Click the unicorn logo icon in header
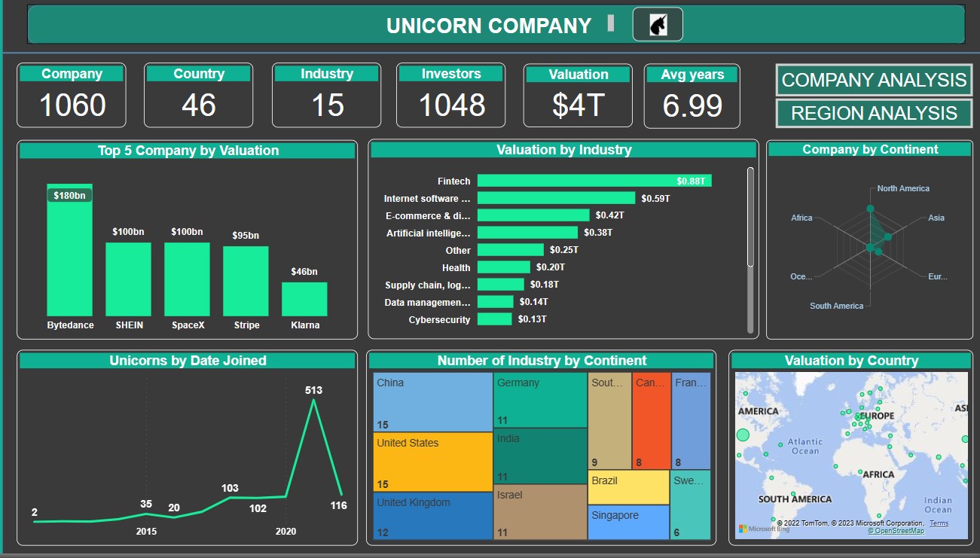The width and height of the screenshot is (980, 558). pos(658,25)
